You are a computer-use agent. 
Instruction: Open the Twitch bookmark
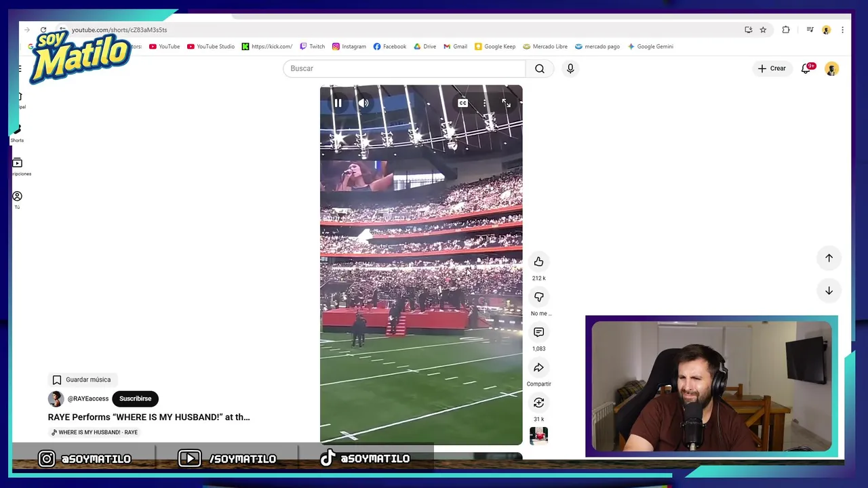pyautogui.click(x=313, y=47)
